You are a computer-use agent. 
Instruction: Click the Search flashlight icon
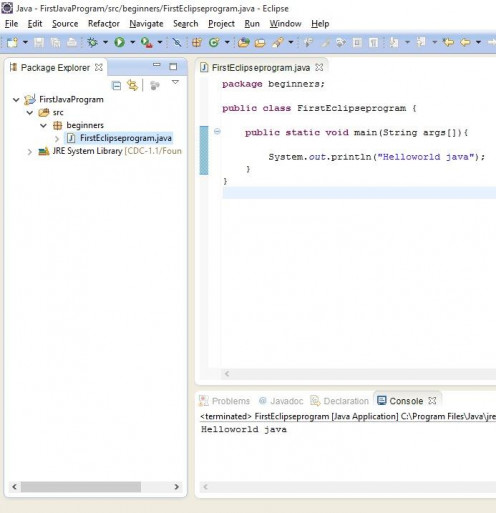(277, 42)
